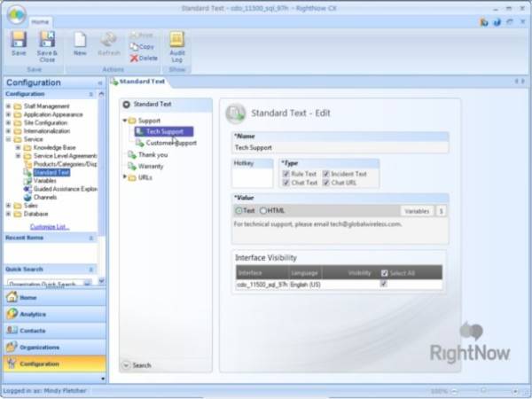Switch to the Home ribbon tab
This screenshot has width=532, height=399.
[40, 22]
